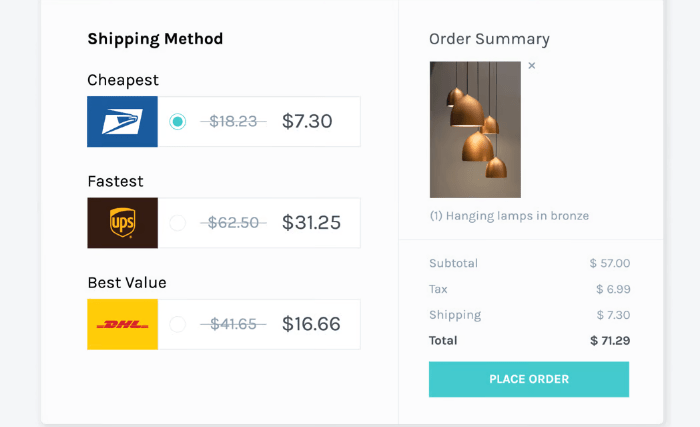Select the Cheapest USPS shipping radio button
Viewport: 700px width, 427px height.
point(178,122)
